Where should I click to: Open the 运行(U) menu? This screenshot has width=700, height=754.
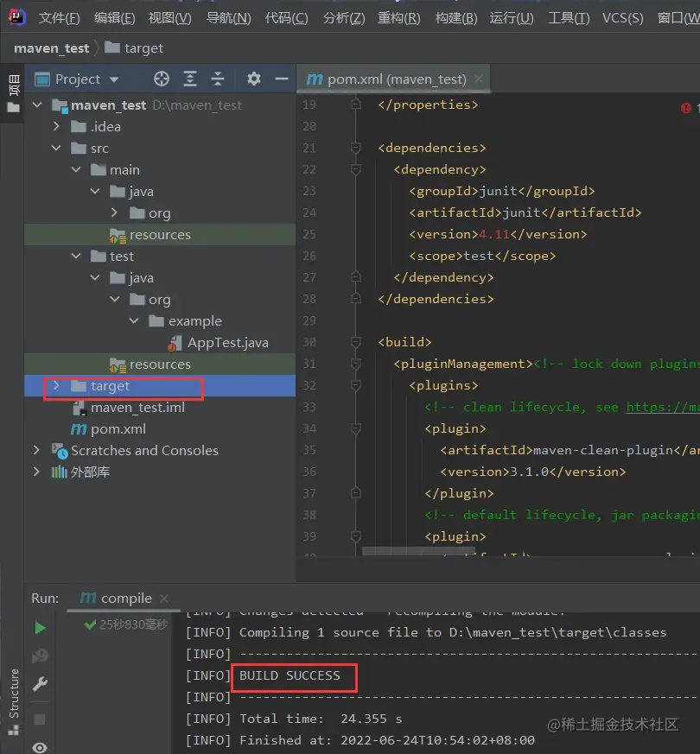(x=512, y=18)
